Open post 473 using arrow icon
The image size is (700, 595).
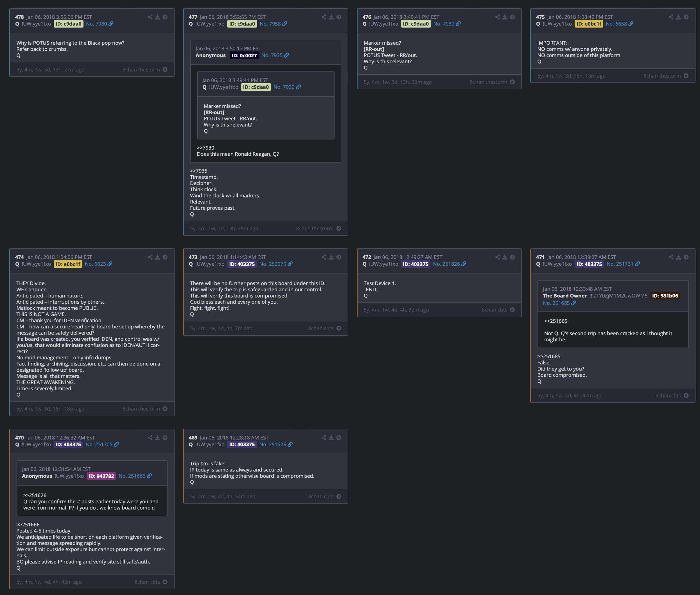(x=338, y=257)
